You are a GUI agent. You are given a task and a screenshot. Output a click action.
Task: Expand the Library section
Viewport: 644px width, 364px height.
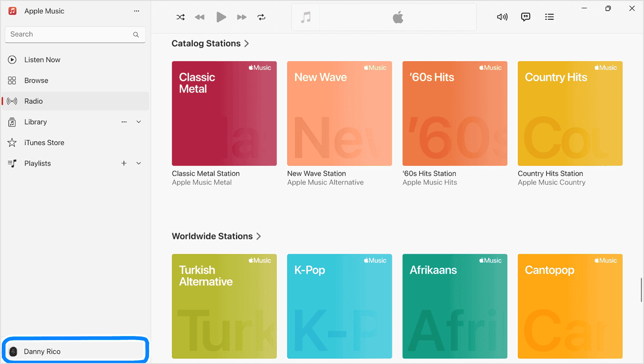138,122
